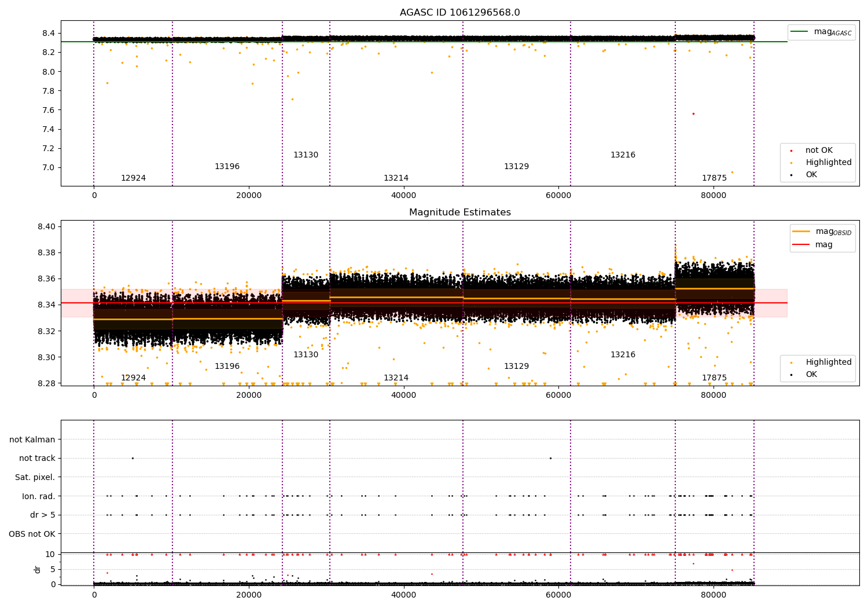Viewport: 868px width, 608px height.
Task: Click the 'Sat. pixel.' row label
Action: coord(35,478)
